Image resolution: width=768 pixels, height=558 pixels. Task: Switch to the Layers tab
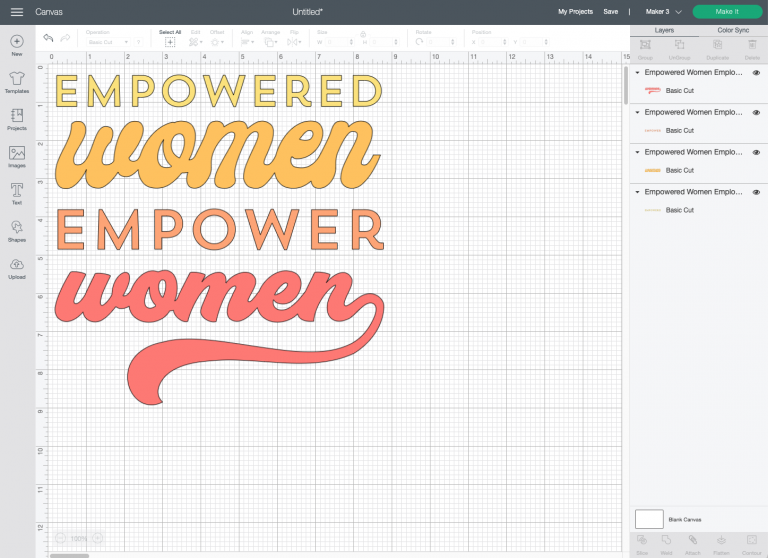point(664,30)
